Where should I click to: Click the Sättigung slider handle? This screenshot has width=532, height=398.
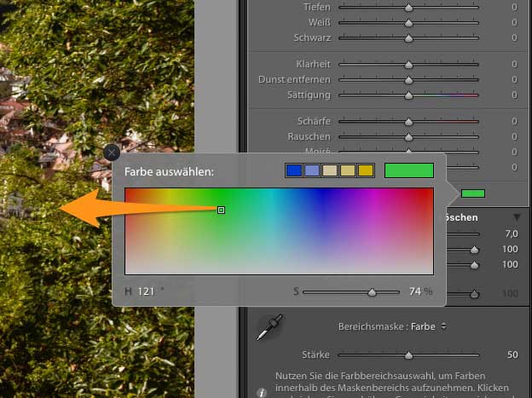tap(409, 95)
